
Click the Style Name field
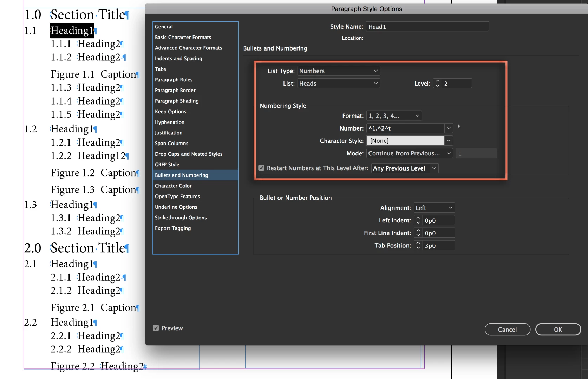427,27
